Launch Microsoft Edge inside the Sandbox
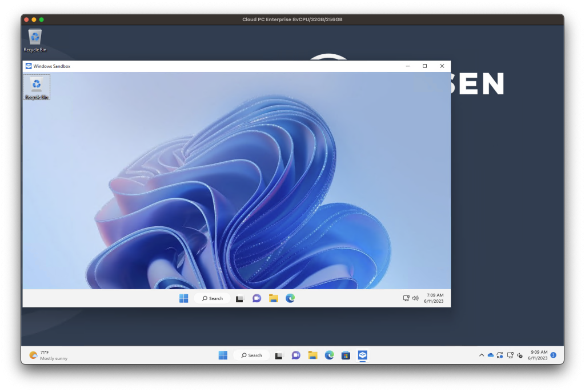Viewport: 585px width, 392px height. (x=290, y=298)
